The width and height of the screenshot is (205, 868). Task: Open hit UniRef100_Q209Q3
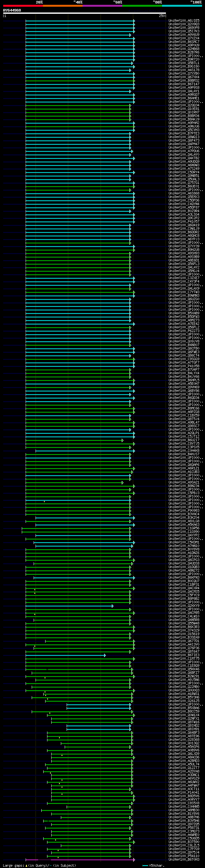184,24
